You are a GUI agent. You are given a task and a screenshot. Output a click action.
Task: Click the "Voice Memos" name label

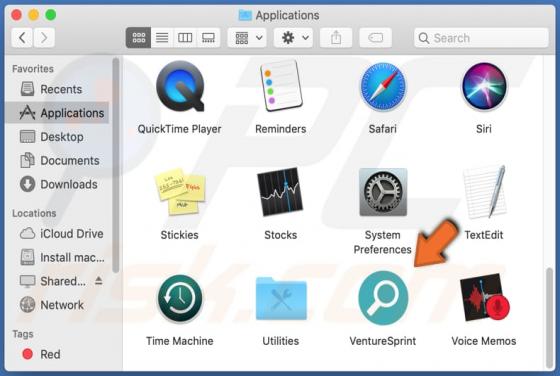point(484,341)
